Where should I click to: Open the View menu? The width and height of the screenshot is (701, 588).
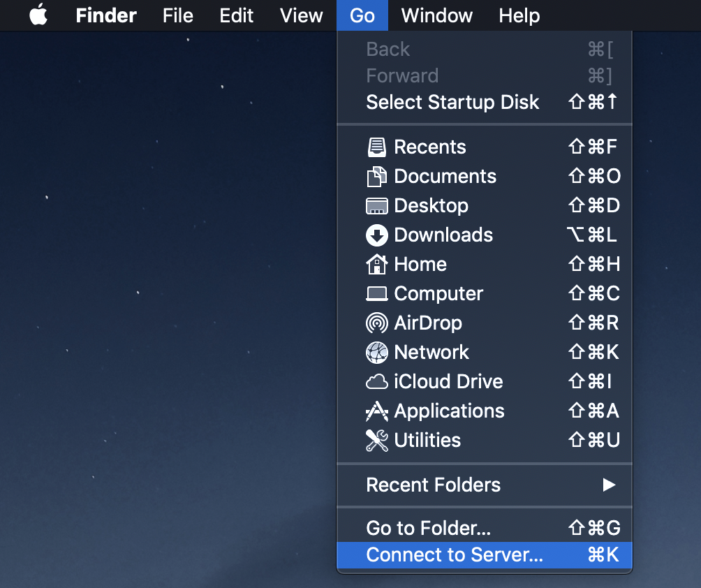click(x=302, y=15)
